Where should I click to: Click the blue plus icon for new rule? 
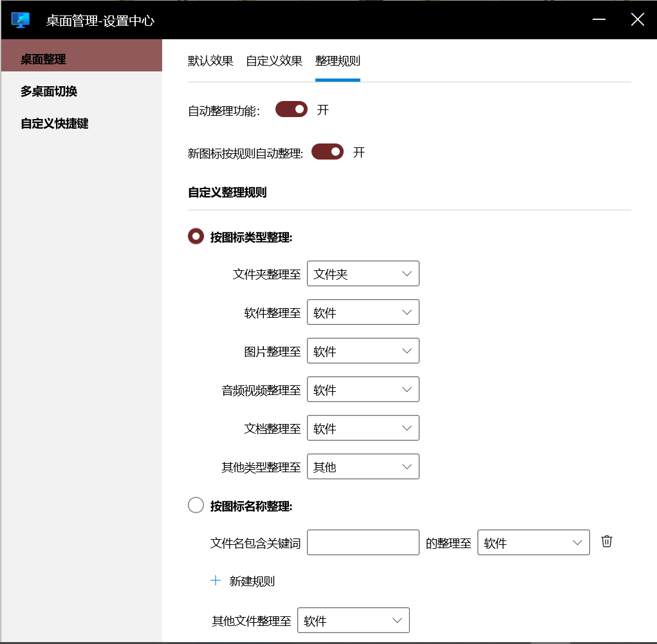[216, 580]
